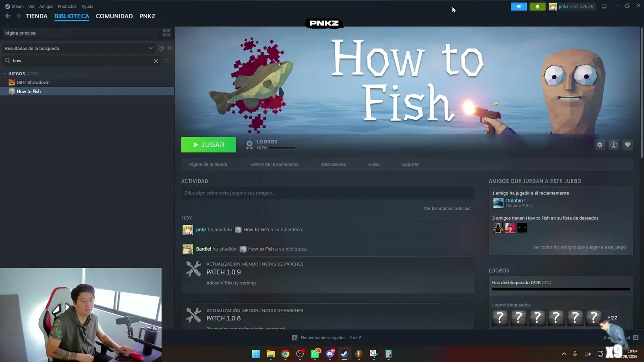Open the Ayuda menu

click(x=87, y=6)
